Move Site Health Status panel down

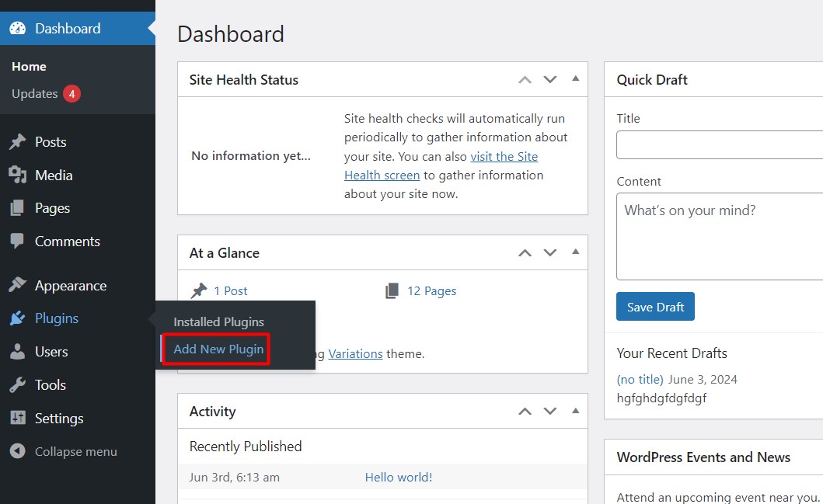pyautogui.click(x=550, y=80)
